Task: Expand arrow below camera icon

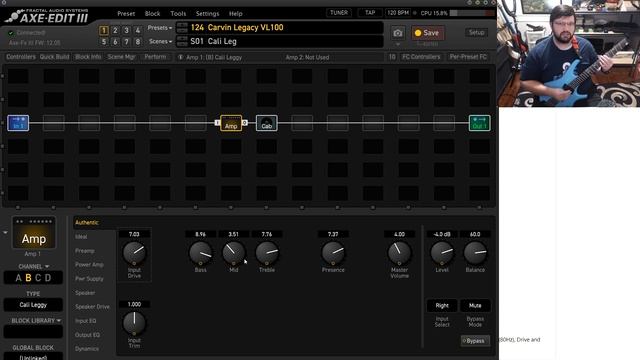Action: point(398,44)
